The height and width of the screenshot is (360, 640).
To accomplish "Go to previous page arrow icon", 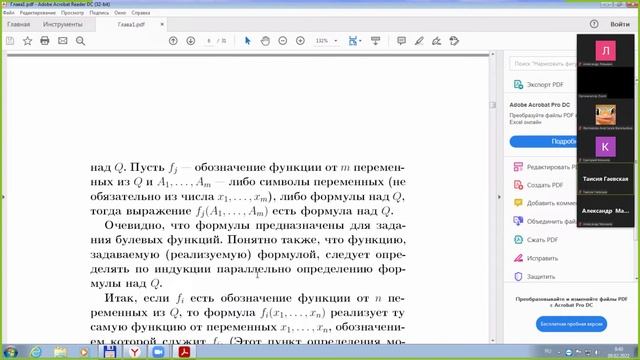I will coord(173,41).
